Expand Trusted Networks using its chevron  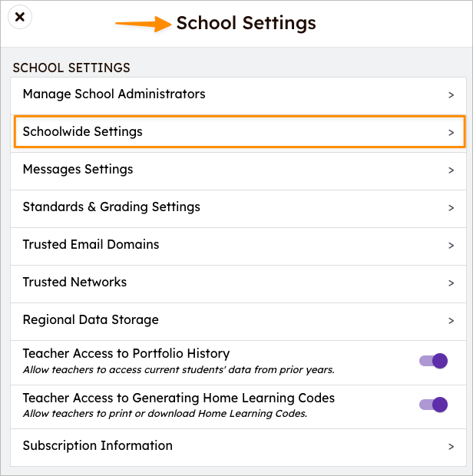click(451, 283)
